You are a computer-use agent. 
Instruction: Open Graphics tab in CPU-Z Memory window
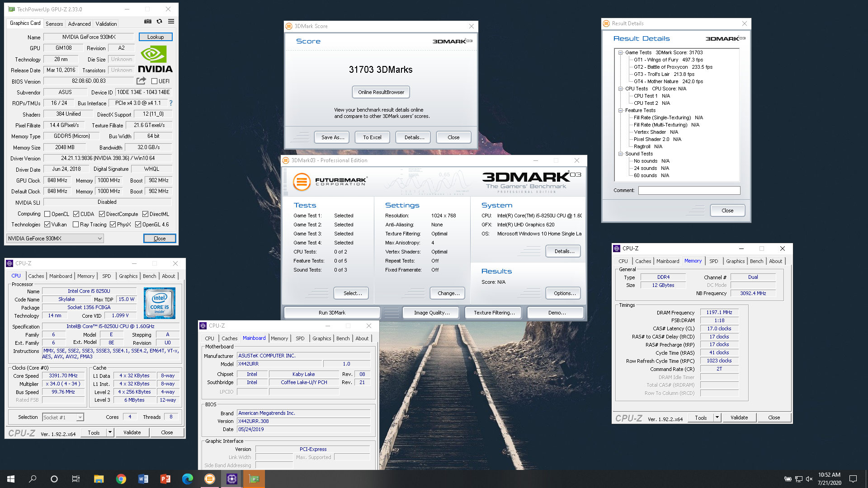pyautogui.click(x=736, y=261)
